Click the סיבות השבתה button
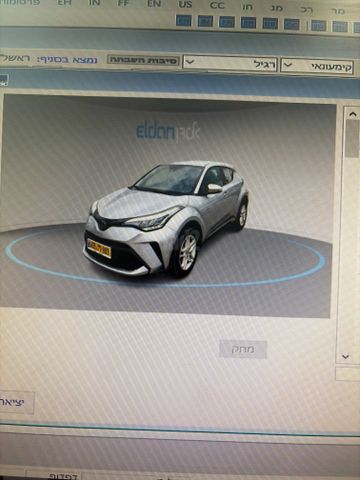Screen dimensions: 360x480 click(x=143, y=60)
